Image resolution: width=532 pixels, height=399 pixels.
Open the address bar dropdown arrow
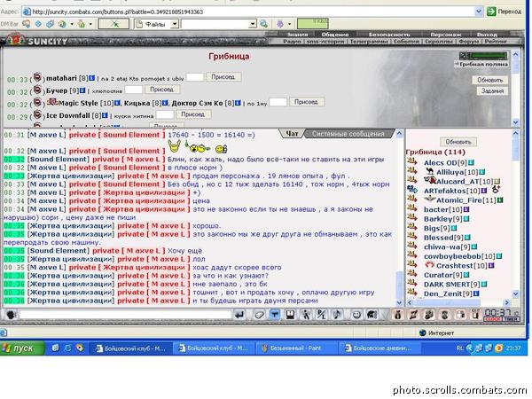[x=479, y=12]
